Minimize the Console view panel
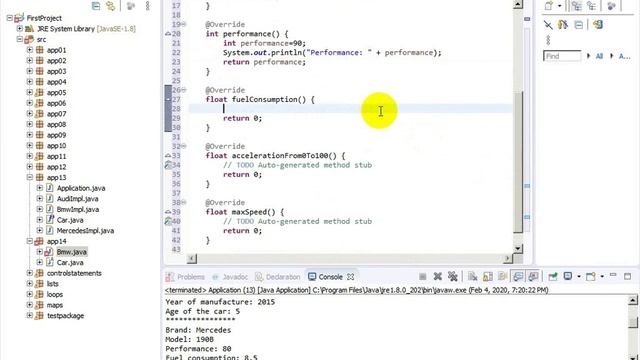This screenshot has height=360, width=640. click(613, 276)
